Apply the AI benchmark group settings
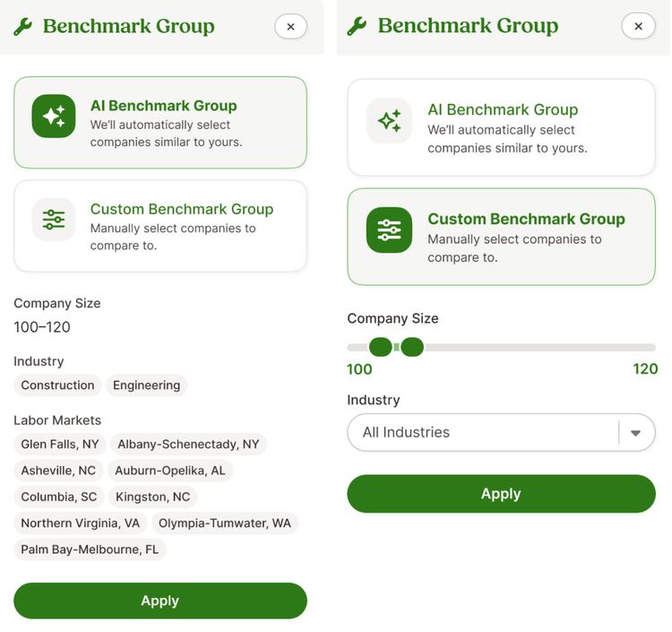Viewport: 672px width, 632px height. (160, 601)
